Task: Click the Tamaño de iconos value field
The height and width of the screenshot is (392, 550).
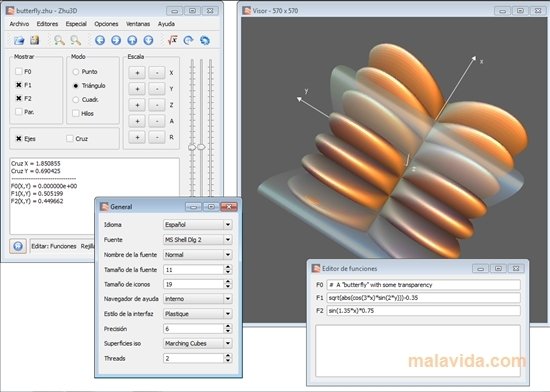Action: (193, 284)
